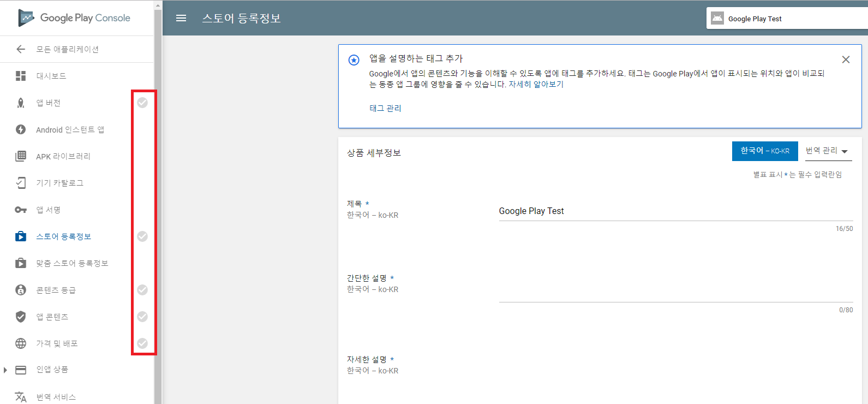Click the 상품 세부정보 heading
This screenshot has height=404, width=868.
click(374, 153)
